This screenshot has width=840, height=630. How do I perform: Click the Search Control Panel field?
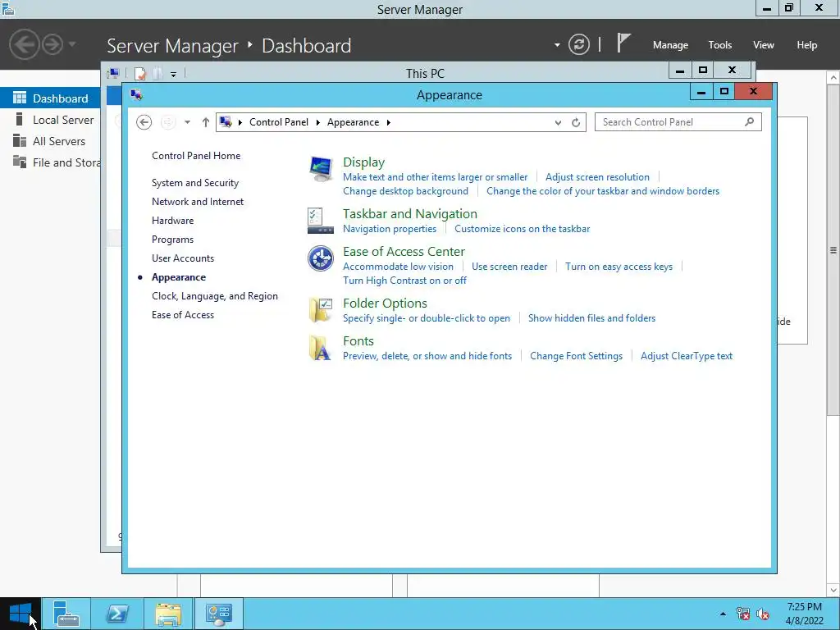(678, 122)
